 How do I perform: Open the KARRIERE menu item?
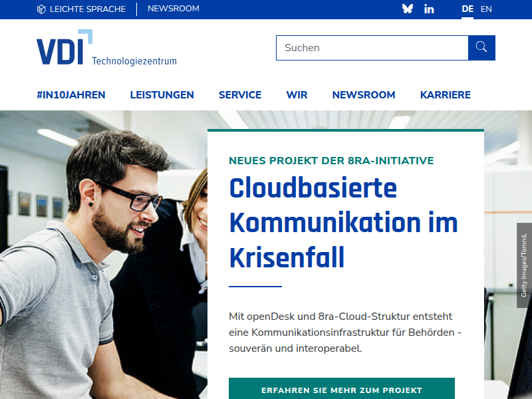pos(445,95)
